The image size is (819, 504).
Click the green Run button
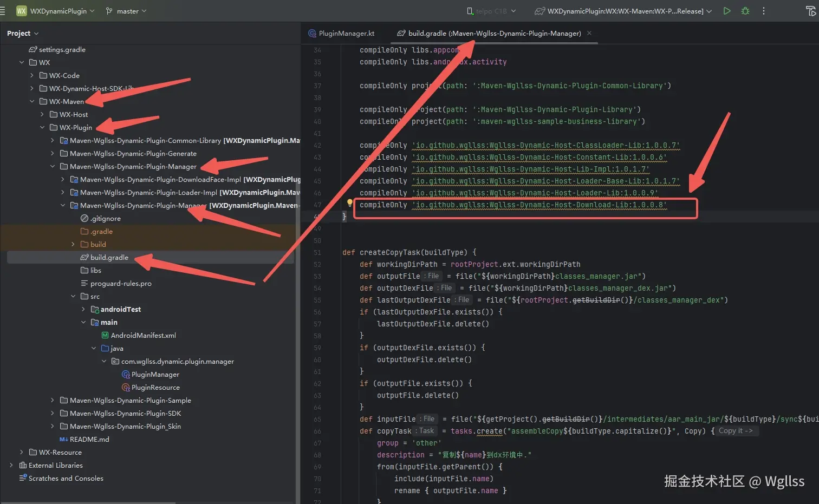[x=727, y=11]
